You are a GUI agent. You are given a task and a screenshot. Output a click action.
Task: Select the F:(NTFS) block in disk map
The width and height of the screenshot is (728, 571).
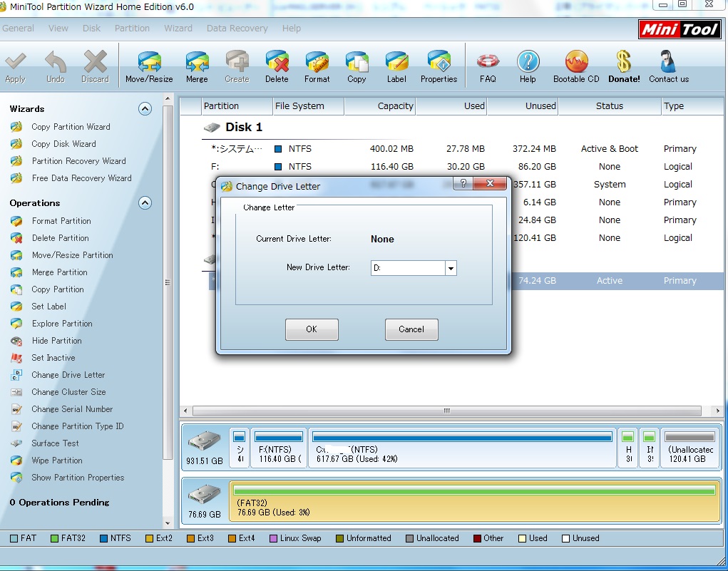tap(279, 448)
